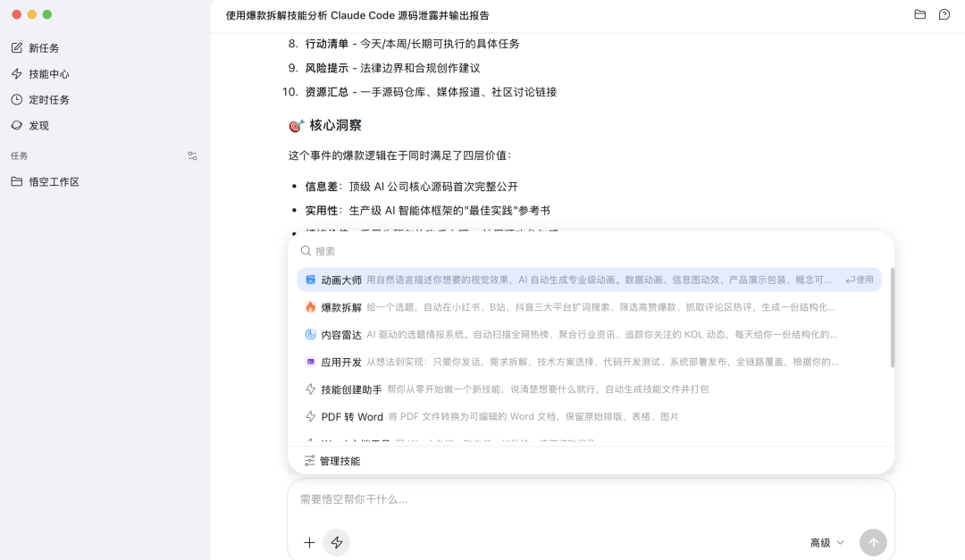Open the 悟空工作区 workspace folder
965x560 pixels.
pyautogui.click(x=54, y=181)
